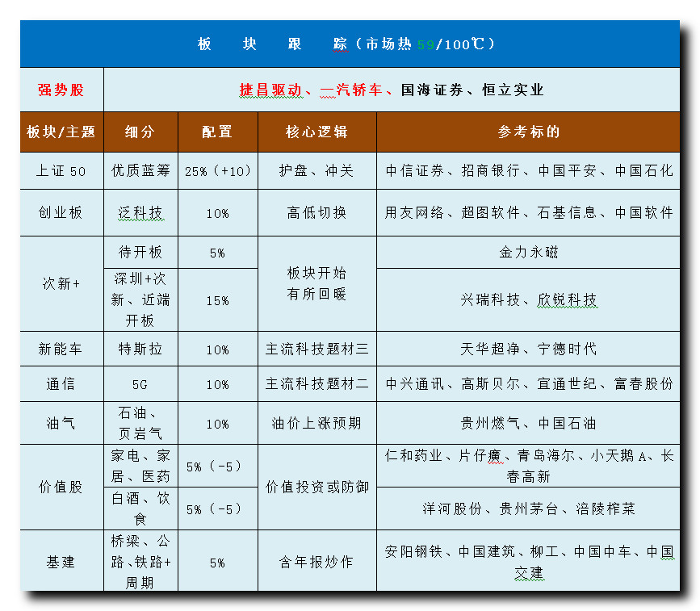Click the 金力永磁 cell
Viewport: 700px width, 611px height.
pyautogui.click(x=529, y=253)
